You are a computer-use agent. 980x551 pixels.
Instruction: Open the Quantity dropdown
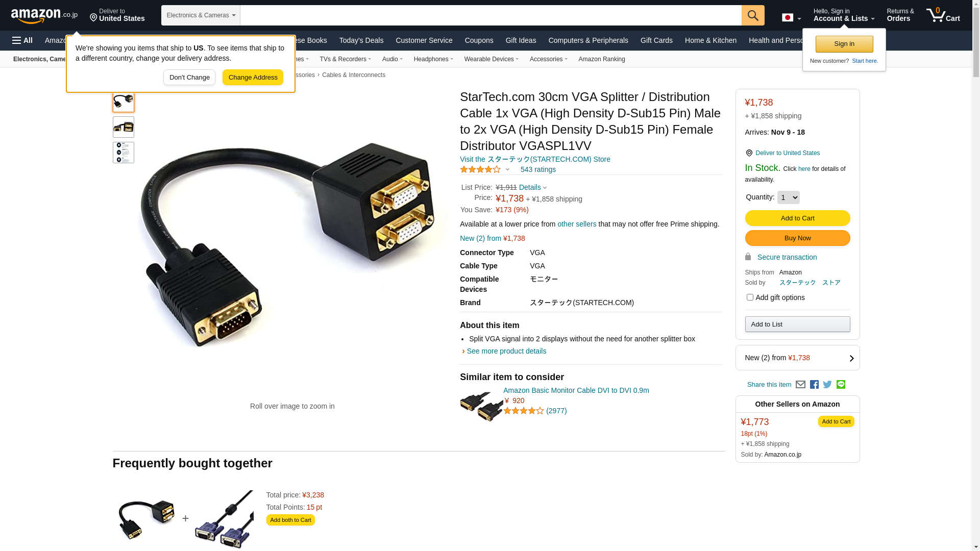[x=788, y=197]
